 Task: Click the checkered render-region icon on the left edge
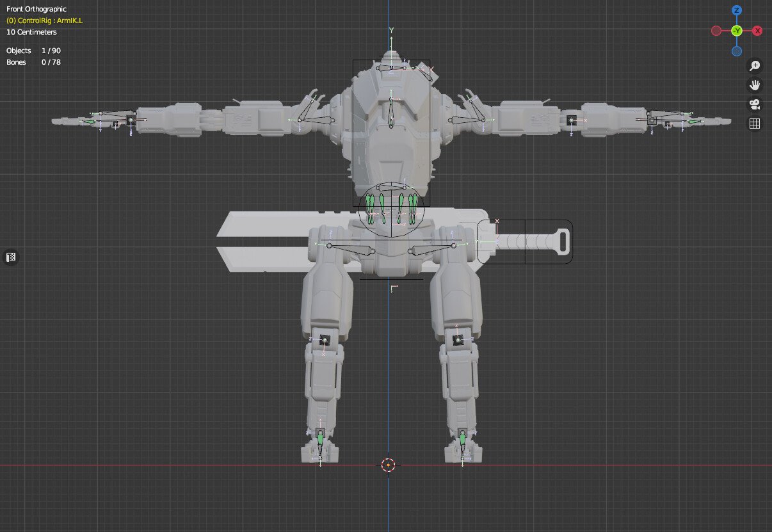10,257
